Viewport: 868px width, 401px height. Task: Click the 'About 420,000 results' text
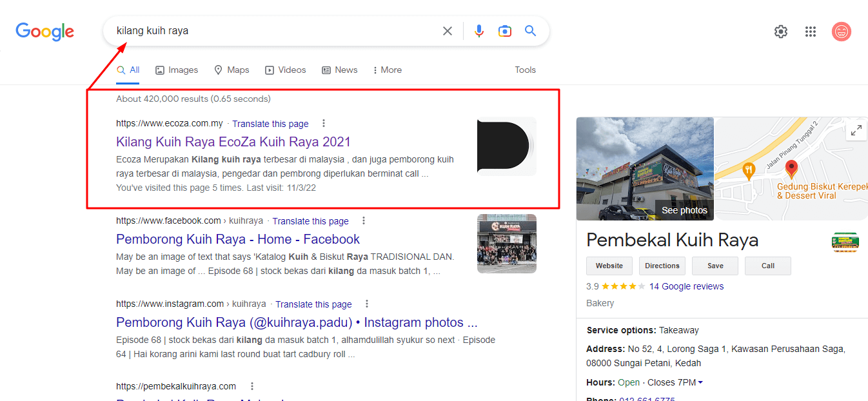click(193, 99)
